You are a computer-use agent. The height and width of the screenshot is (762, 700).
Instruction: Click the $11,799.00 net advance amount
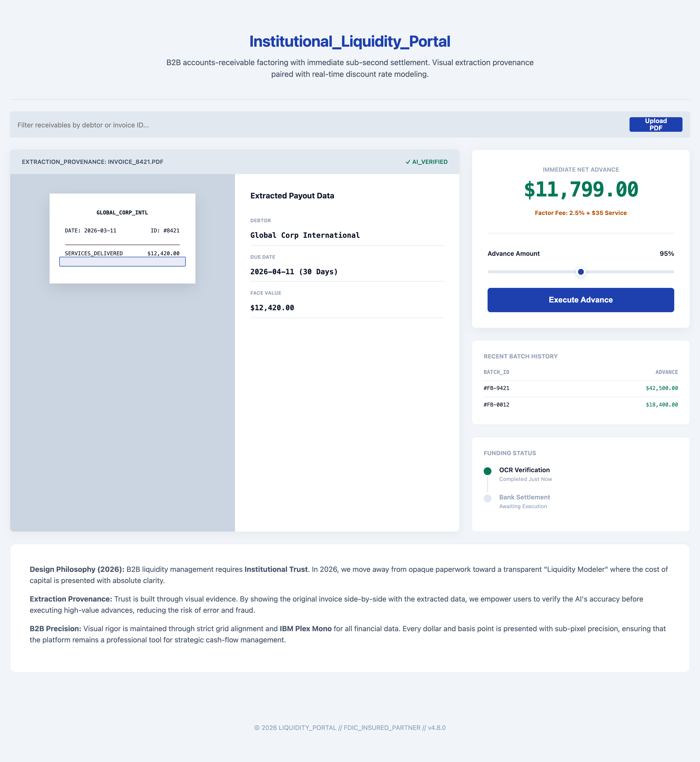[x=581, y=189]
